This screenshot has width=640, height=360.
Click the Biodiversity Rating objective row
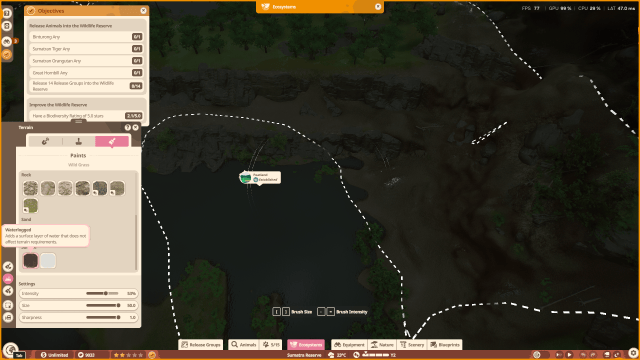click(86, 116)
